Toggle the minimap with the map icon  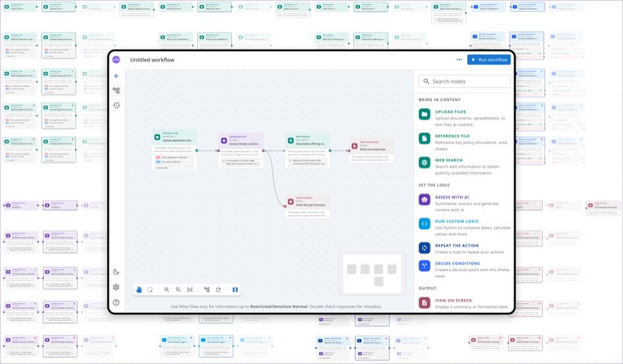point(235,290)
